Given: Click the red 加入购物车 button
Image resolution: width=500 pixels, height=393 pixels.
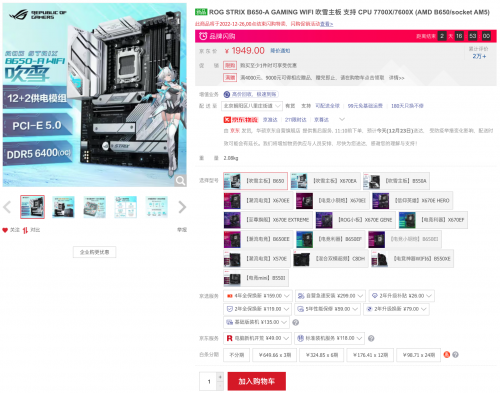Looking at the screenshot, I should 257,381.
